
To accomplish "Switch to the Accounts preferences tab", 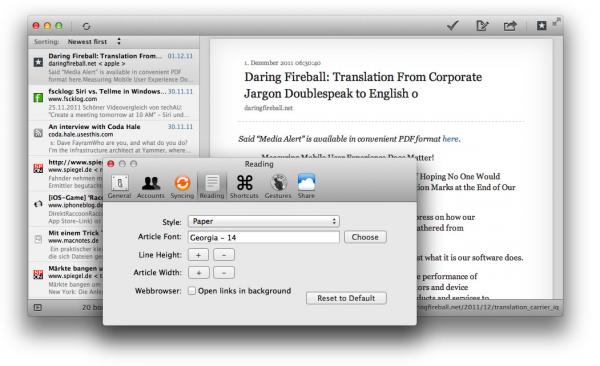I will pyautogui.click(x=151, y=187).
